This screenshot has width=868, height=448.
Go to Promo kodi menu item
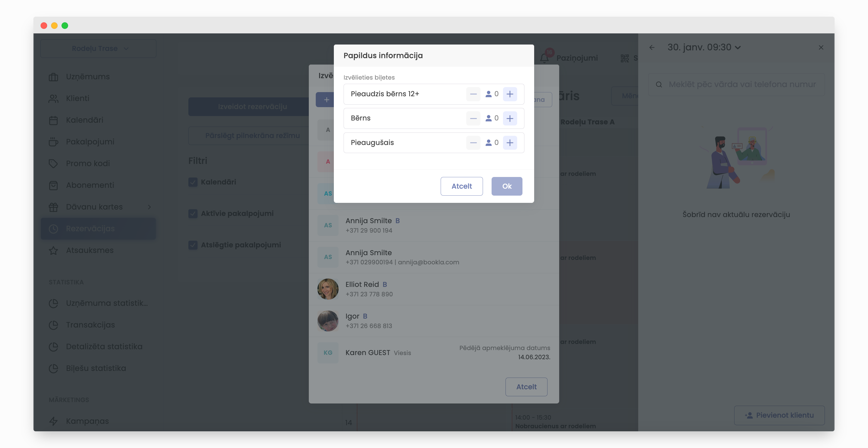pos(88,164)
